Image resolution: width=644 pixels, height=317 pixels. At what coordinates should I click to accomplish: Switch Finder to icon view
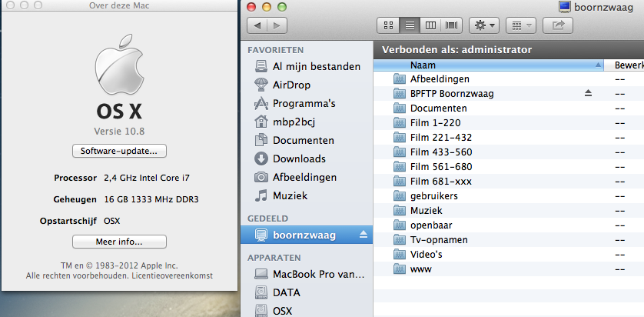(388, 25)
